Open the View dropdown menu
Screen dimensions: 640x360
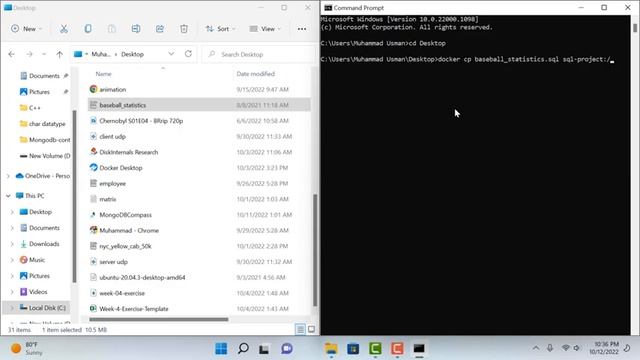click(265, 29)
